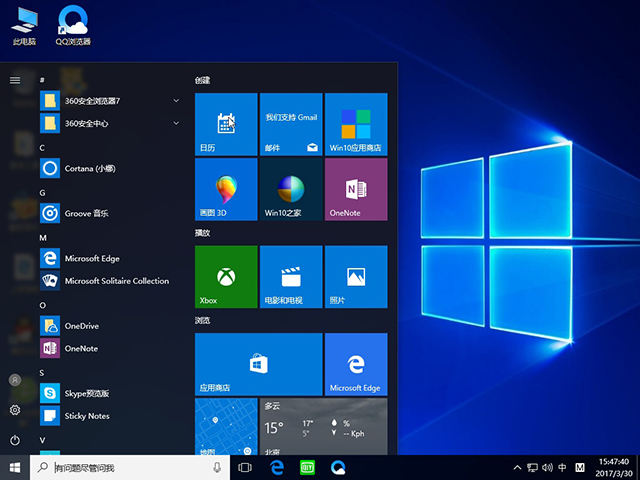Open Groove 音乐 from the app list
Screen dimensions: 640x480
(90, 213)
